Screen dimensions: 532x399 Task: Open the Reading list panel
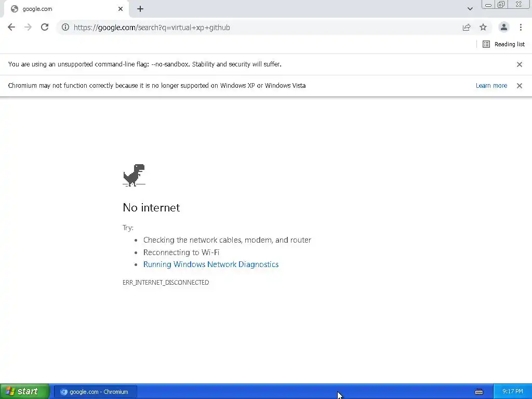tap(503, 44)
